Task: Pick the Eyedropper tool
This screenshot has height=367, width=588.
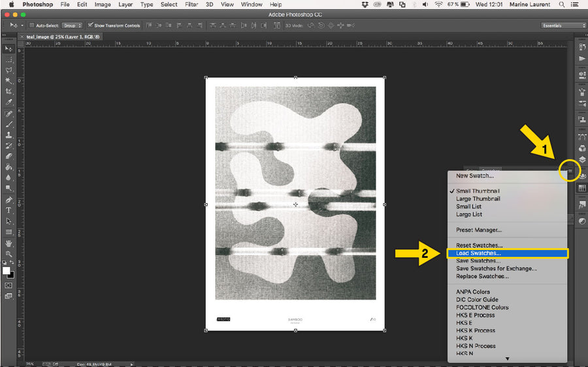Action: click(x=8, y=103)
